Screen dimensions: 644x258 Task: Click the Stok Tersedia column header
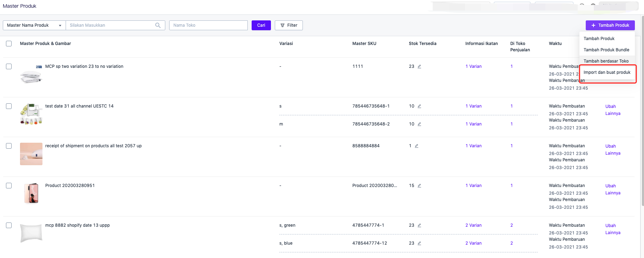[x=423, y=44]
